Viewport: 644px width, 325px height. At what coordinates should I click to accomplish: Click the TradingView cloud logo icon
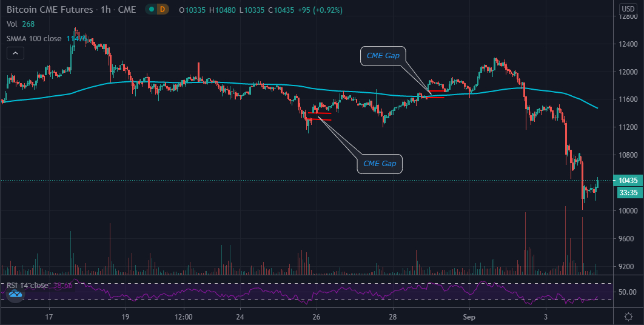point(15,293)
